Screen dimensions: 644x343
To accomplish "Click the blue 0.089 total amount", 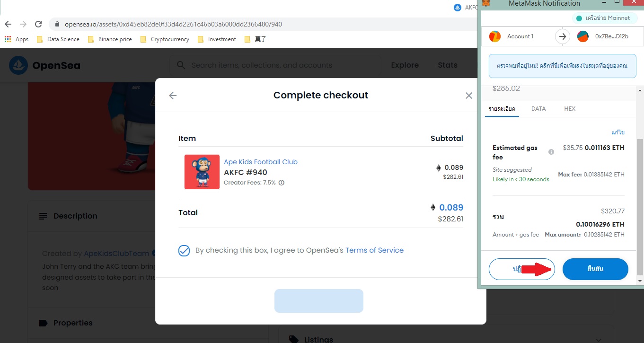I will pos(451,207).
